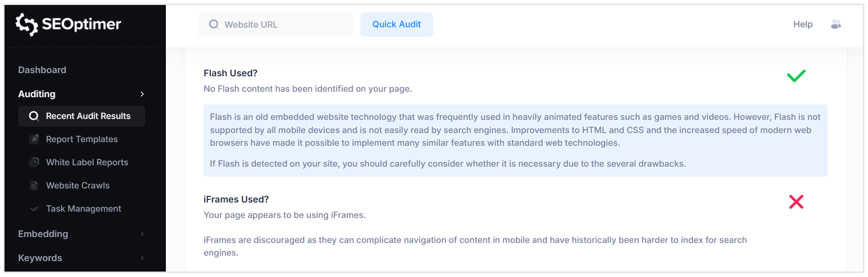This screenshot has width=868, height=277.
Task: Open the user profile icon at top right
Action: coord(836,24)
